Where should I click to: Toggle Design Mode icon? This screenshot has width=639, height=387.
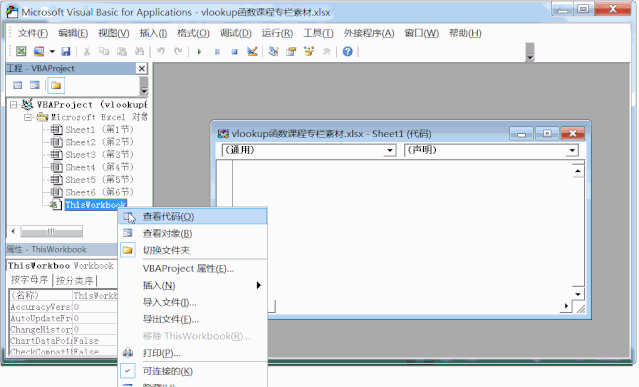click(x=252, y=51)
